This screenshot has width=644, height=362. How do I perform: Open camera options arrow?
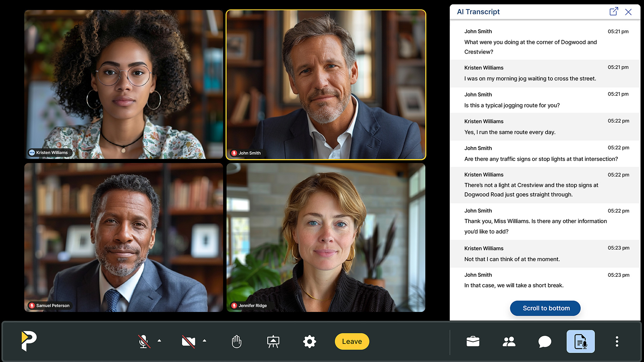(204, 341)
